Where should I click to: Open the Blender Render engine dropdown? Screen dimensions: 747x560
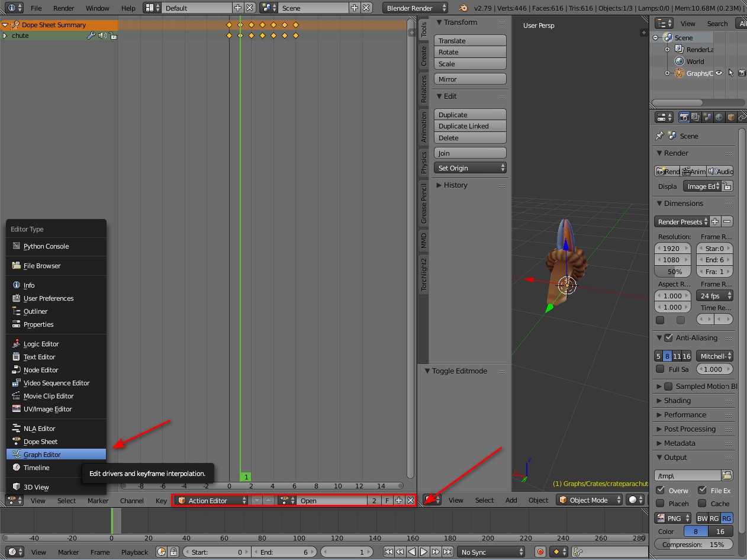click(x=416, y=8)
